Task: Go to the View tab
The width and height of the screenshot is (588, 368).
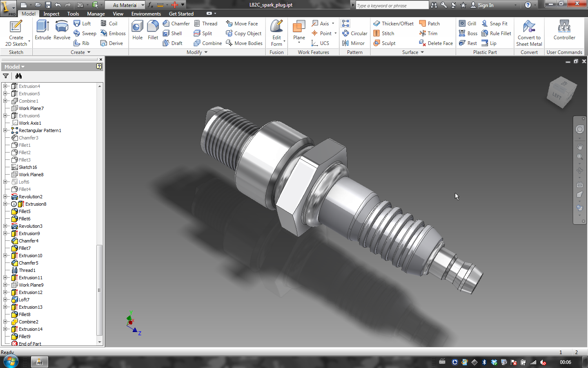Action: 118,13
